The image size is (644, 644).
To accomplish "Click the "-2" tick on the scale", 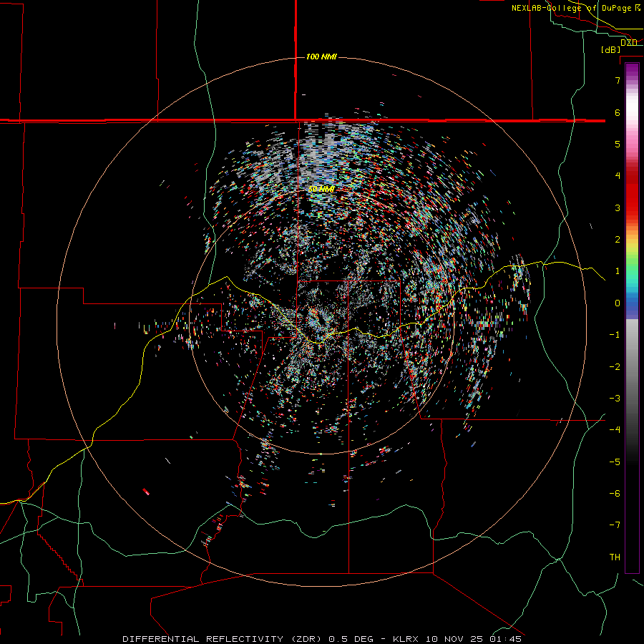I will [615, 366].
